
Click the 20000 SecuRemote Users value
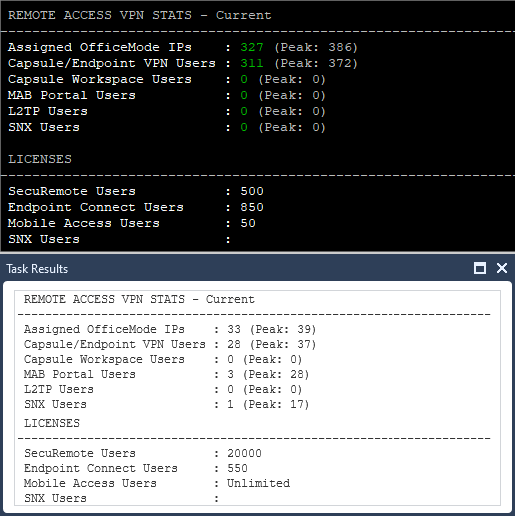point(244,453)
